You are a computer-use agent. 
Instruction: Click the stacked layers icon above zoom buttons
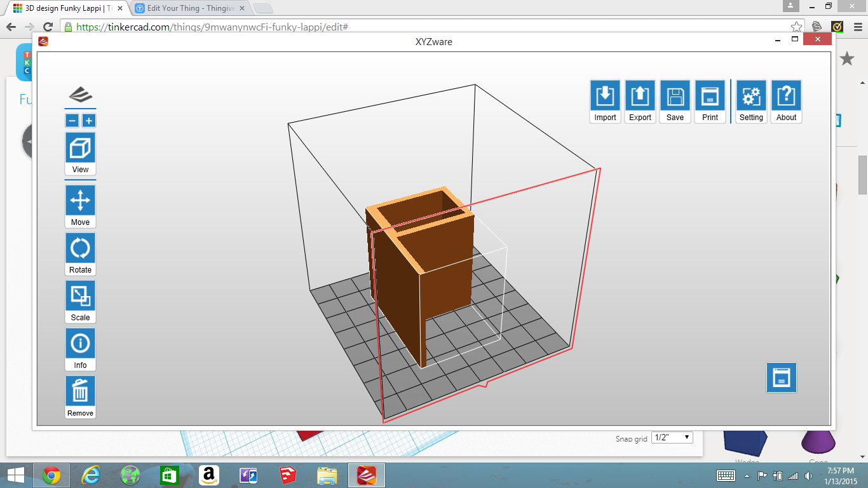[80, 95]
